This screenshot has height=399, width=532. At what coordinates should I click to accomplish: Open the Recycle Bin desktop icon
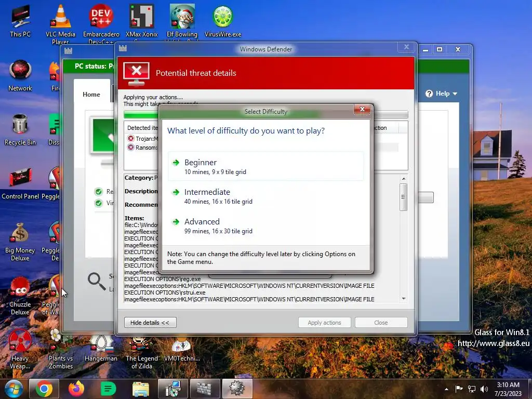(x=20, y=129)
